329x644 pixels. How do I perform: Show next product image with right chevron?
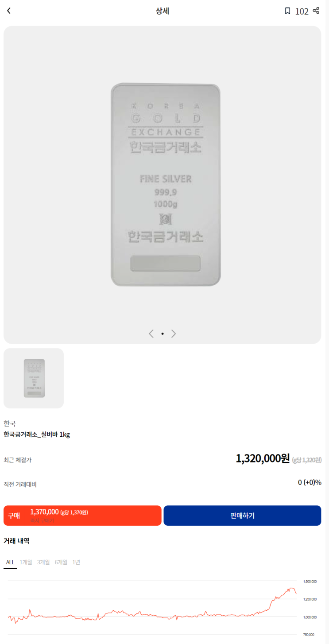[x=174, y=334]
